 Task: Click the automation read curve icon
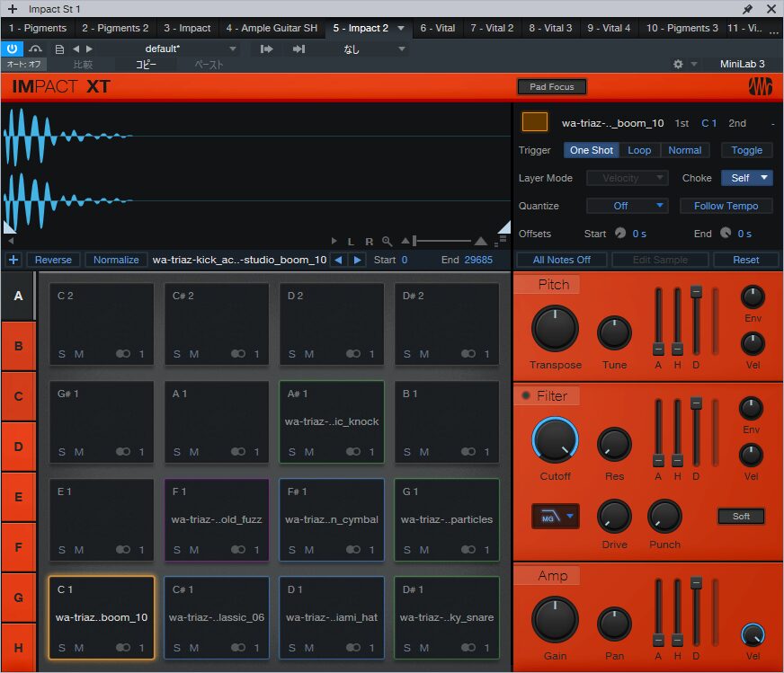coord(35,49)
